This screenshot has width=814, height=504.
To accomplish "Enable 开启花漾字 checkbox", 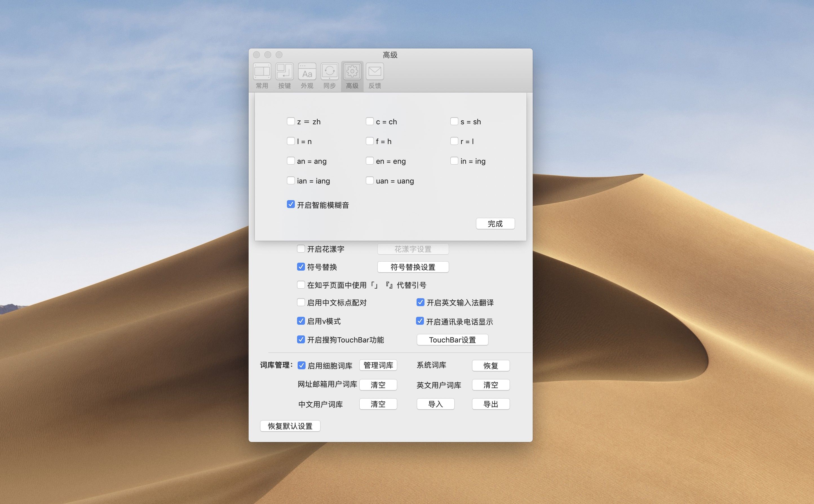I will 301,249.
